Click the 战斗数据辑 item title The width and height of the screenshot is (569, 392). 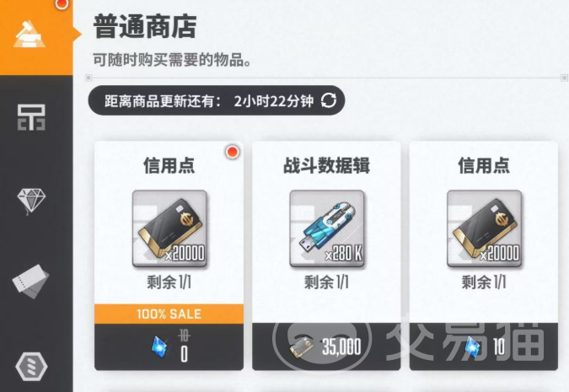click(x=326, y=165)
